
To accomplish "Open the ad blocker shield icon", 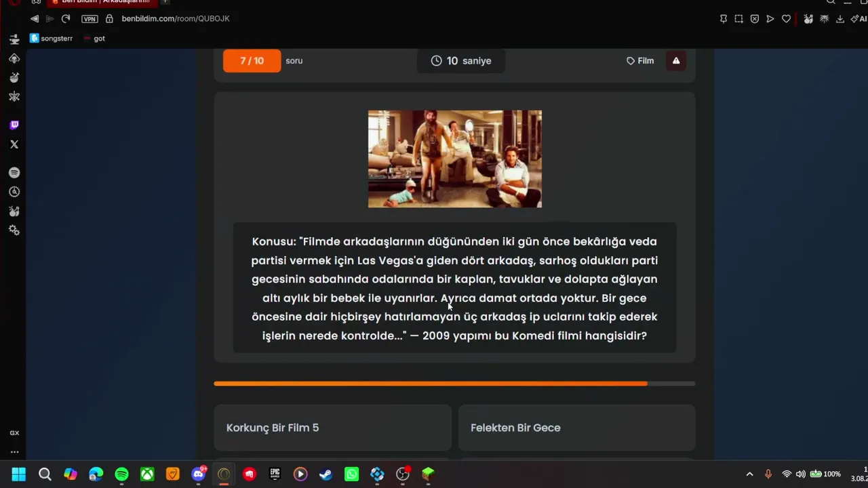I will [755, 19].
